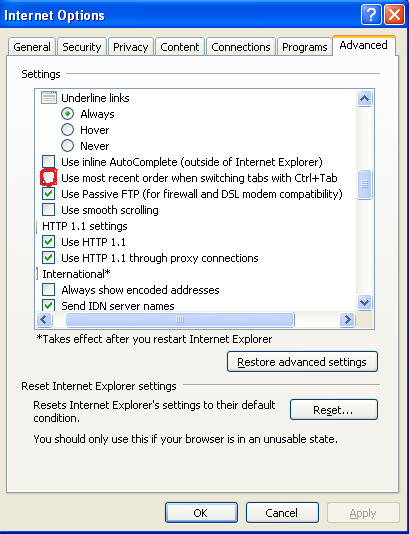Click the settings list scroll up arrow
409x534 pixels.
tap(364, 99)
